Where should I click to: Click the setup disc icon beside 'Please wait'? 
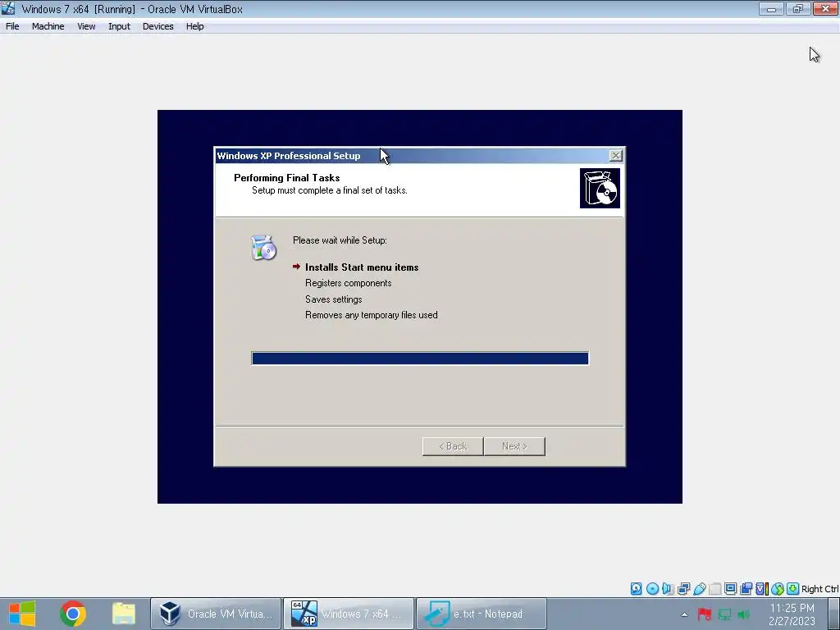(263, 248)
